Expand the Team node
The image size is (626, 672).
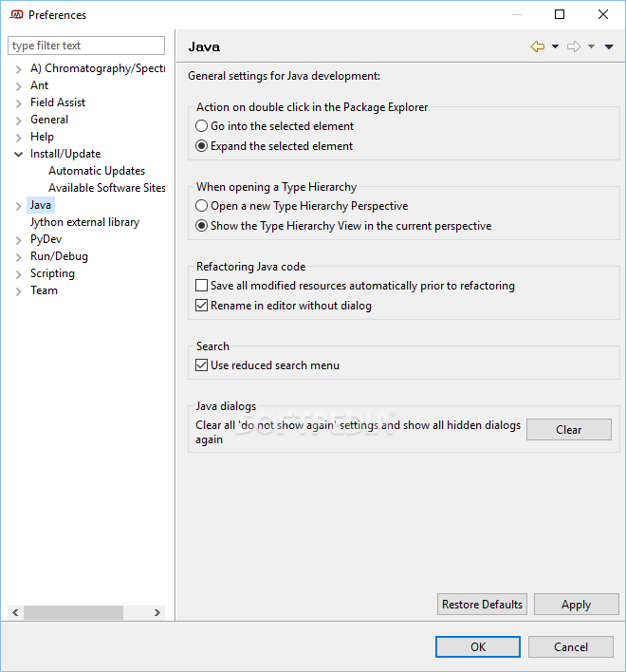(x=18, y=291)
